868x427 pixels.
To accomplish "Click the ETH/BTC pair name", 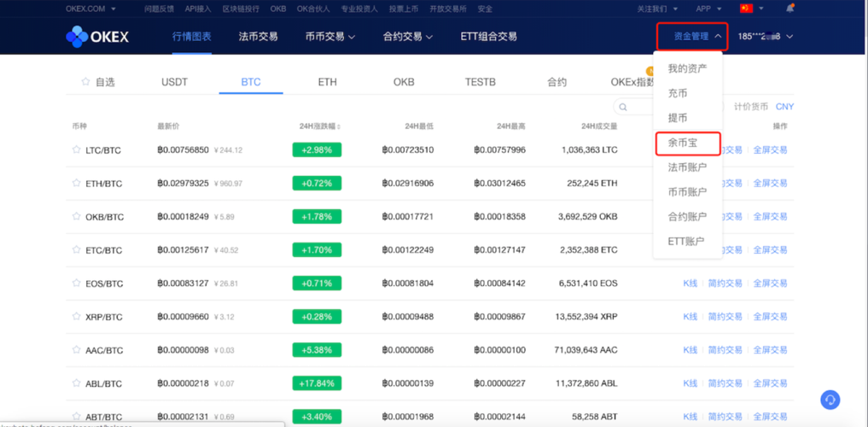I will pyautogui.click(x=103, y=184).
